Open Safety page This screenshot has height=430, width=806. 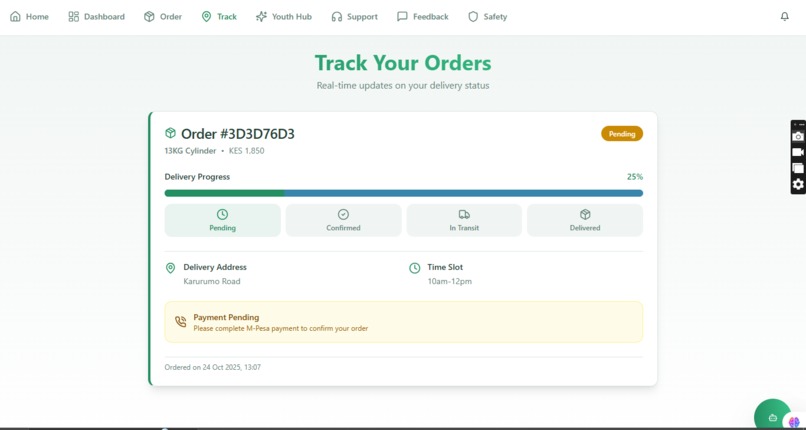487,16
